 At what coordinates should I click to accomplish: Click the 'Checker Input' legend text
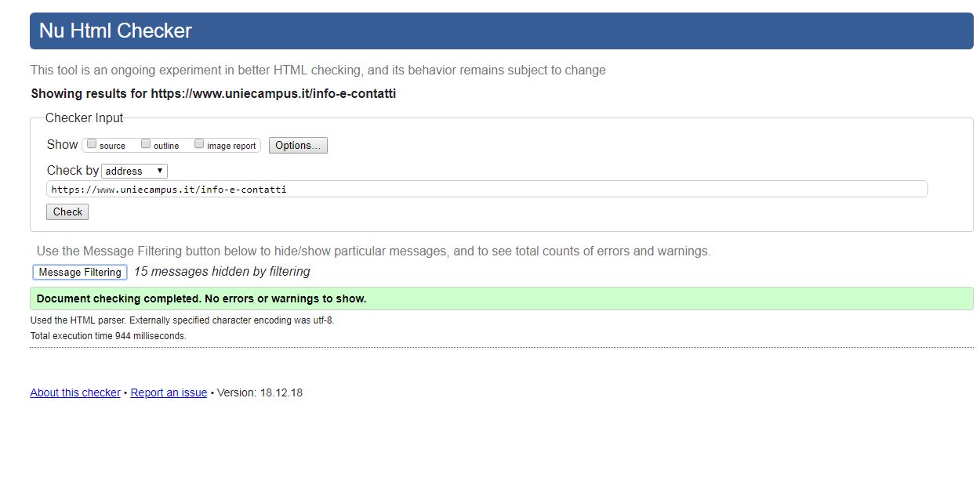pos(85,118)
